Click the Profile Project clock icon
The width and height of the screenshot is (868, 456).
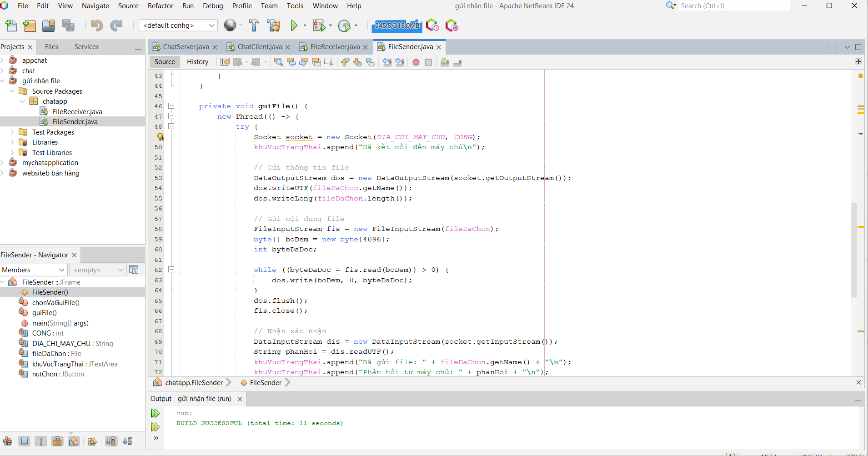coord(344,26)
